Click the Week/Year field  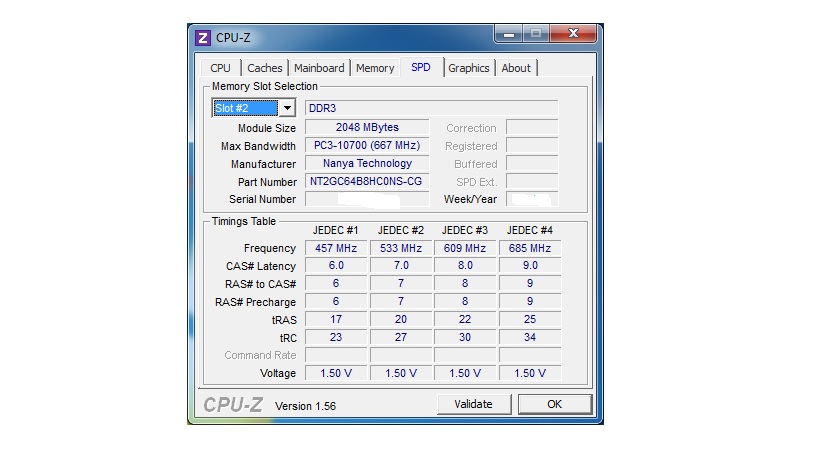pyautogui.click(x=532, y=199)
